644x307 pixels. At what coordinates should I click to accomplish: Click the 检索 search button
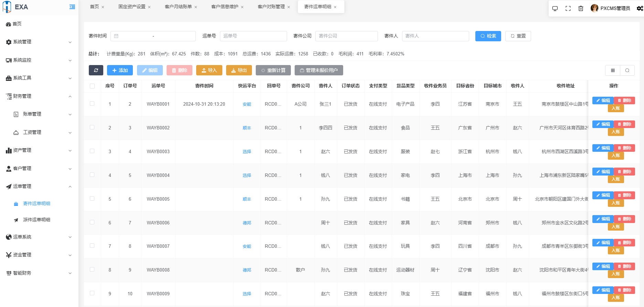488,36
